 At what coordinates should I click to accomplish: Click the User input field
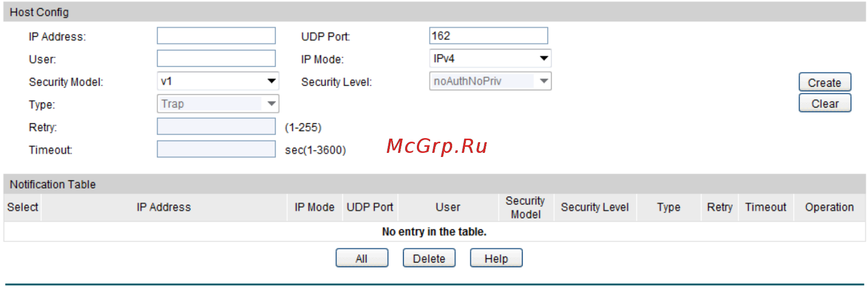tap(216, 59)
